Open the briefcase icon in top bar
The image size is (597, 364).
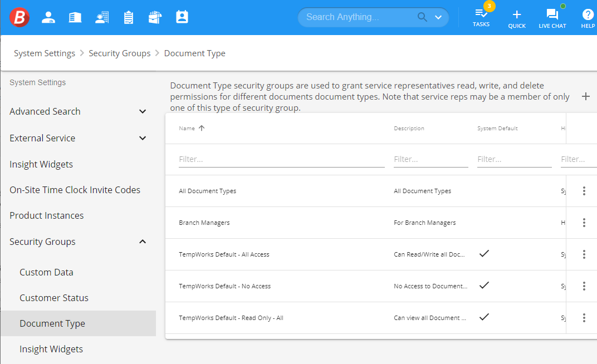pyautogui.click(x=155, y=17)
